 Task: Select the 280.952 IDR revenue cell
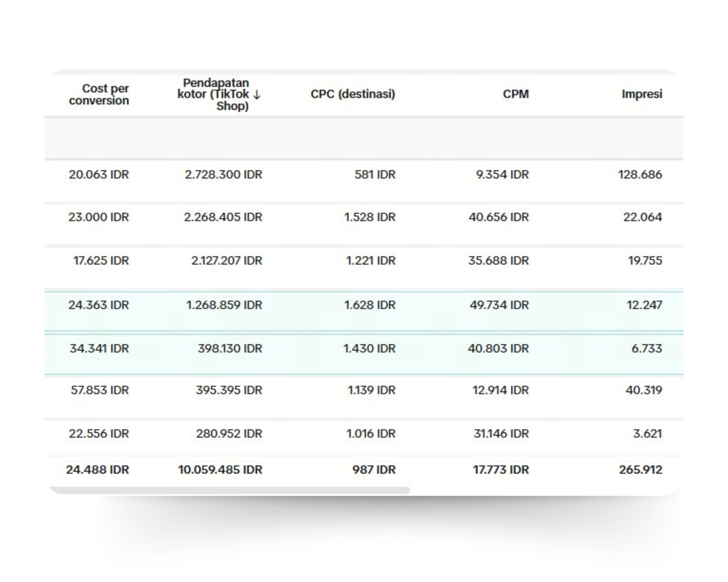[229, 434]
